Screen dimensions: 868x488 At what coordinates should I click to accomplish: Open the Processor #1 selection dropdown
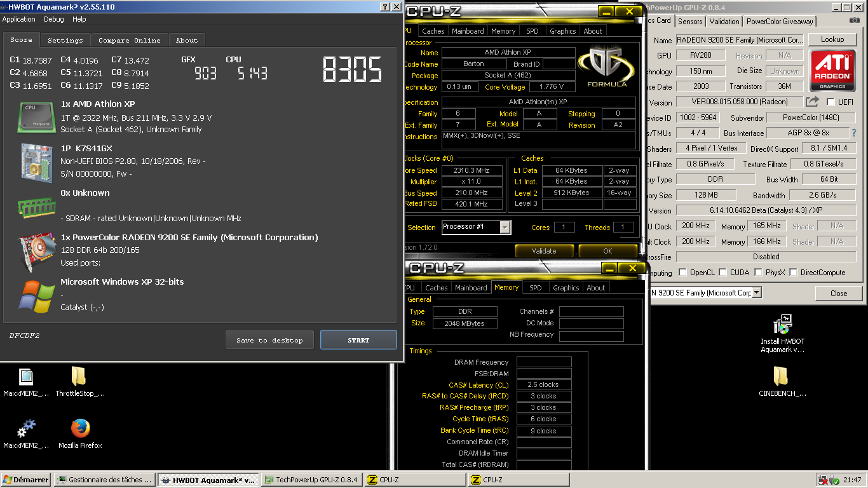click(505, 227)
